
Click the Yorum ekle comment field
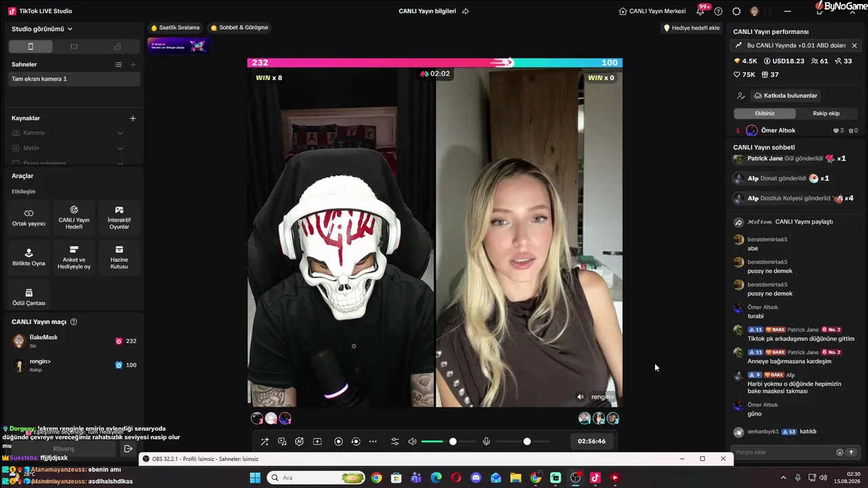pyautogui.click(x=783, y=452)
